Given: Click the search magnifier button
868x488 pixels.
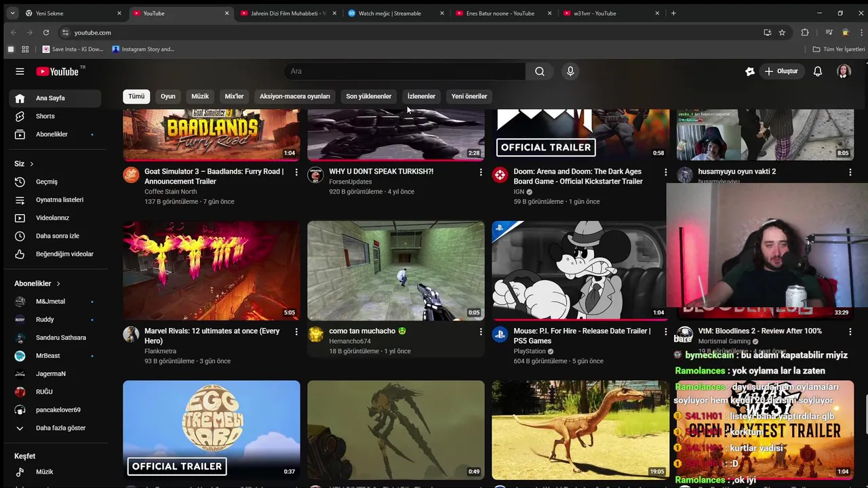Looking at the screenshot, I should 539,71.
